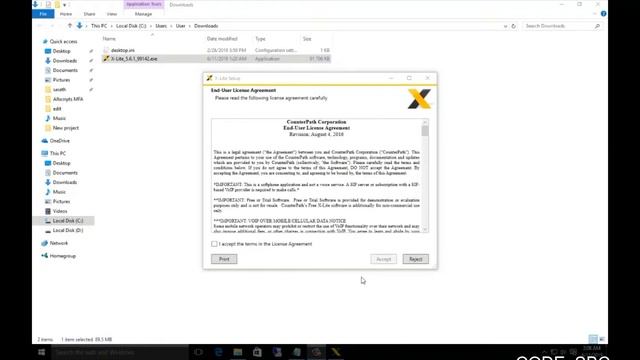Screen dimensions: 640x360
Task: Open the Home ribbon tab
Action: click(x=66, y=14)
